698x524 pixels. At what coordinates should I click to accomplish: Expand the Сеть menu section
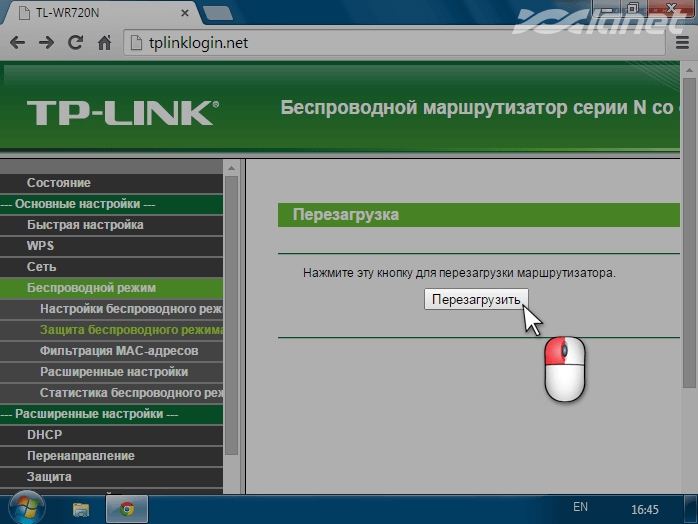point(41,267)
